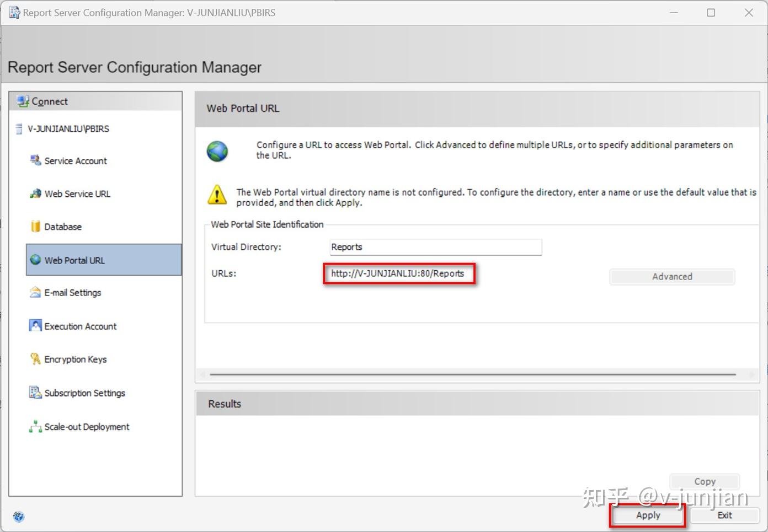This screenshot has height=532, width=768.
Task: Select the Encryption Keys key icon
Action: pos(35,359)
